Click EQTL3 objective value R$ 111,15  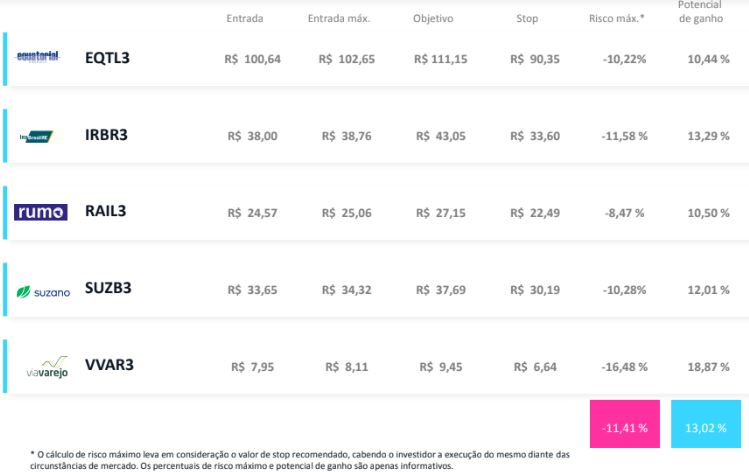click(x=440, y=59)
